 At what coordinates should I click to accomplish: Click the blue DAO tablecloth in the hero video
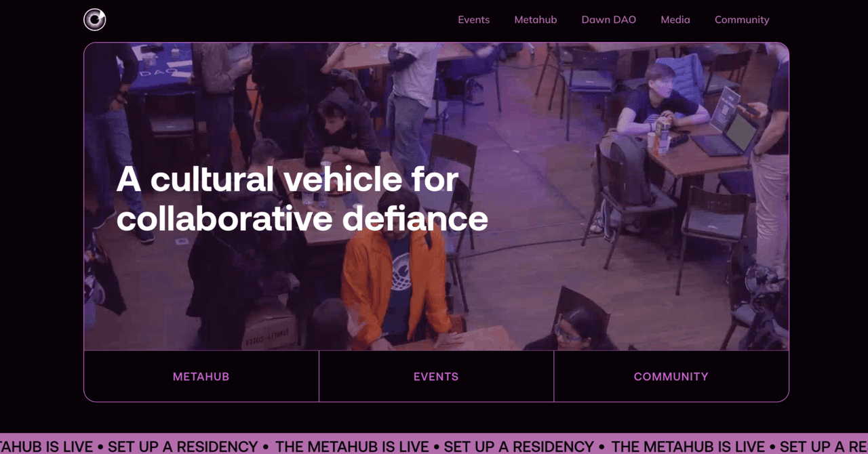click(x=161, y=68)
